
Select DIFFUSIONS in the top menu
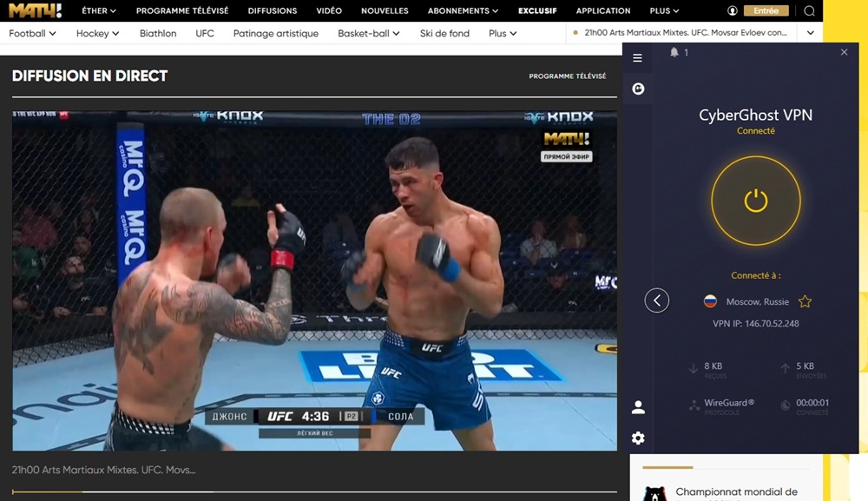pyautogui.click(x=272, y=10)
